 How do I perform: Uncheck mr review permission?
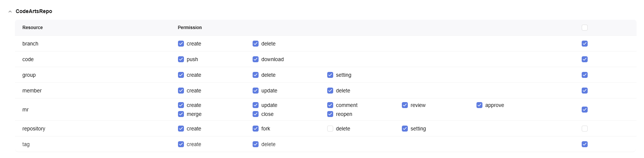[x=405, y=105]
